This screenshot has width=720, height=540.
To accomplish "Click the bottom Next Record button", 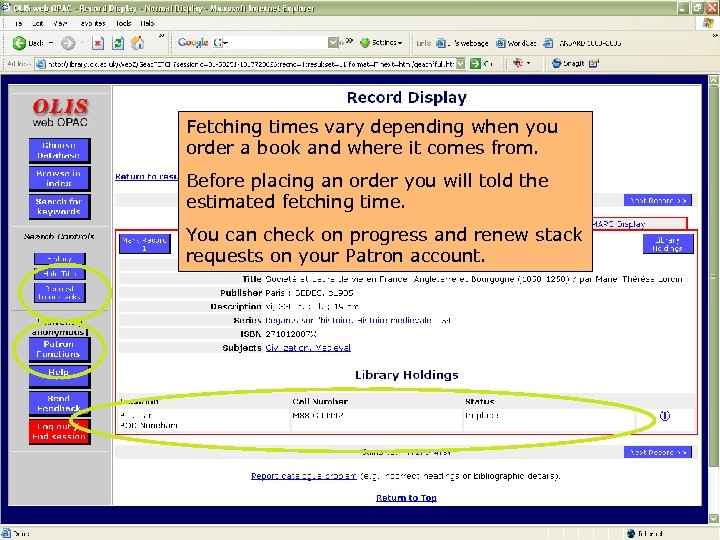I will [x=658, y=452].
